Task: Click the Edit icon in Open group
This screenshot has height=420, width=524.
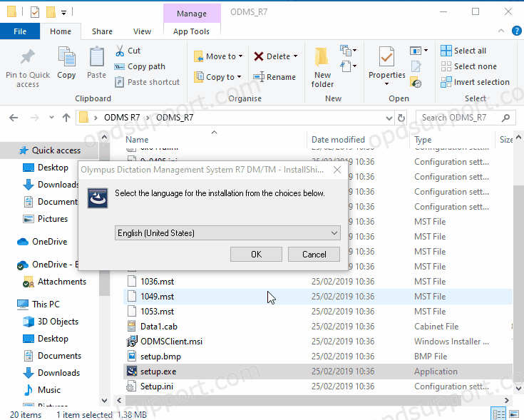Action: 416,66
